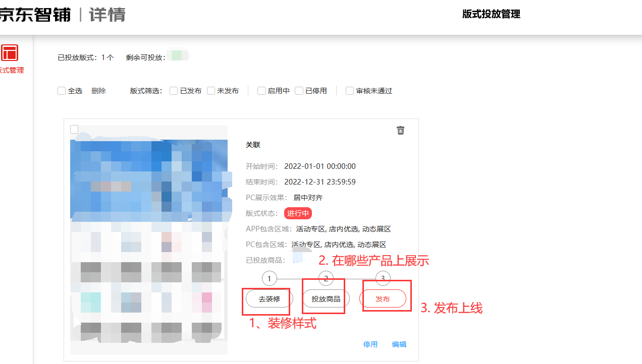Image resolution: width=642 pixels, height=364 pixels.
Task: Publish with the 发布 button
Action: (x=383, y=299)
